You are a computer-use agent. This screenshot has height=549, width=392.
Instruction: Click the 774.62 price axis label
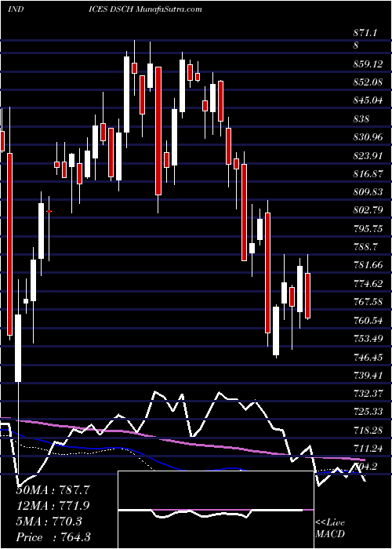point(368,283)
